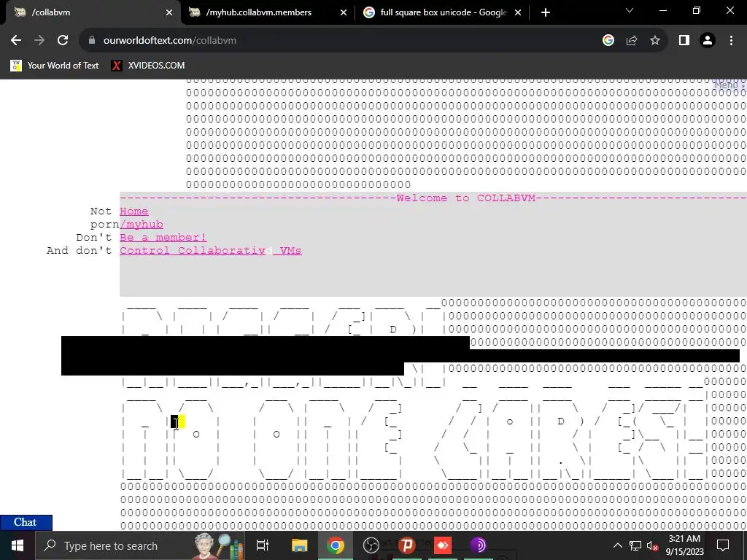747x560 pixels.
Task: Follow the Home link
Action: 134,211
